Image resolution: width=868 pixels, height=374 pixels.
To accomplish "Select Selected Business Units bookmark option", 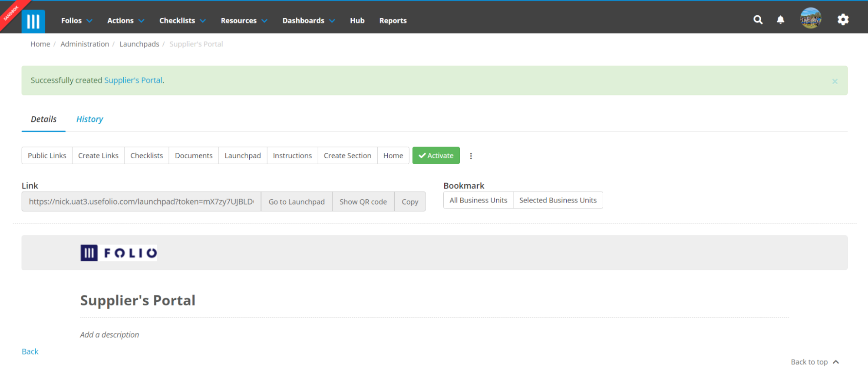I will (558, 200).
